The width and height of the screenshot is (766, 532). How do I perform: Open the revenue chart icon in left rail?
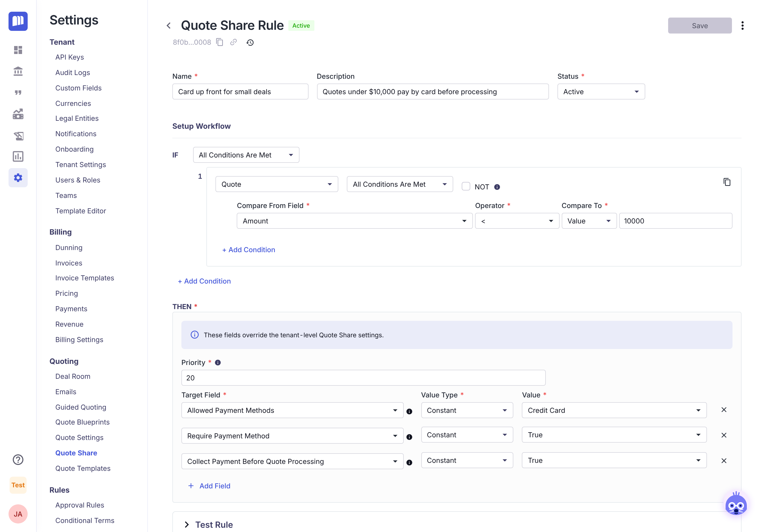click(x=18, y=114)
